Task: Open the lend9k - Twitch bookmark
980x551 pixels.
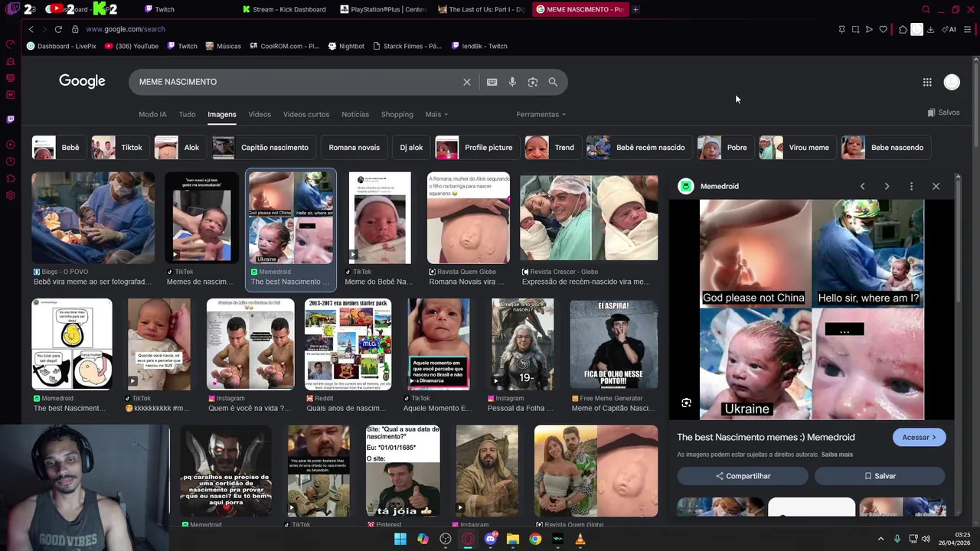Action: tap(479, 46)
